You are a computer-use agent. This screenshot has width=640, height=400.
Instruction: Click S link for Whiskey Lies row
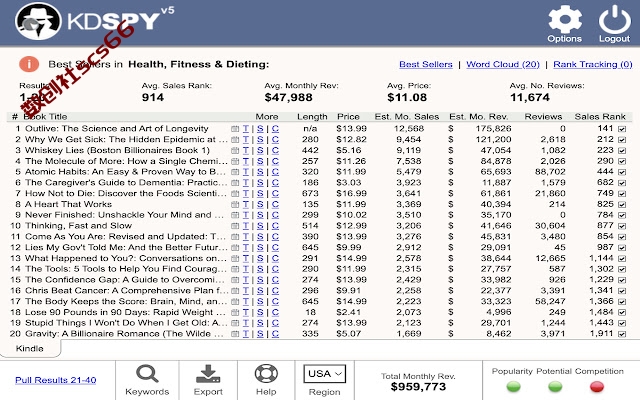click(260, 150)
